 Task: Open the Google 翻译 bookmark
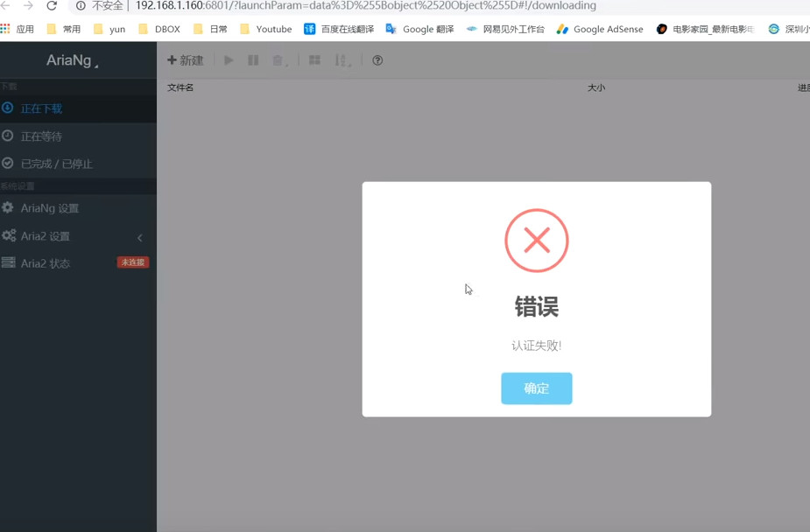420,29
